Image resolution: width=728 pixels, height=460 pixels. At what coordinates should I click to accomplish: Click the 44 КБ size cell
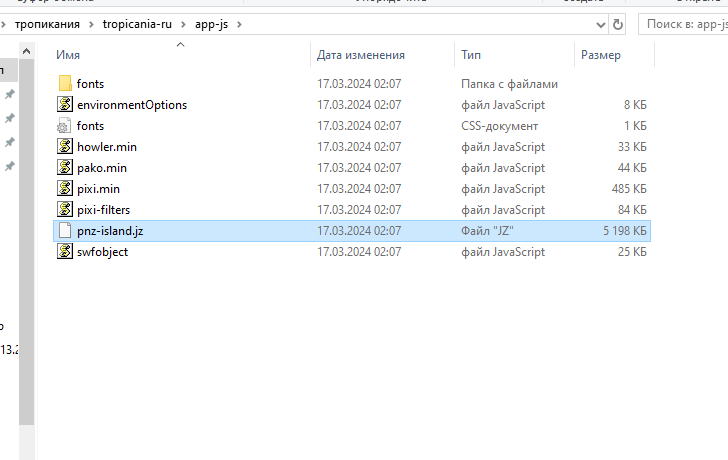click(632, 168)
